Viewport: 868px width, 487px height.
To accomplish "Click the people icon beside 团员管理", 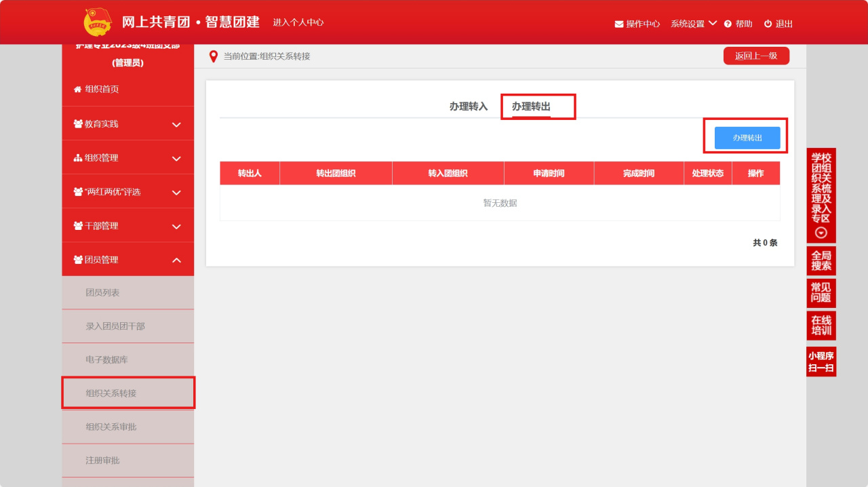I will point(78,260).
